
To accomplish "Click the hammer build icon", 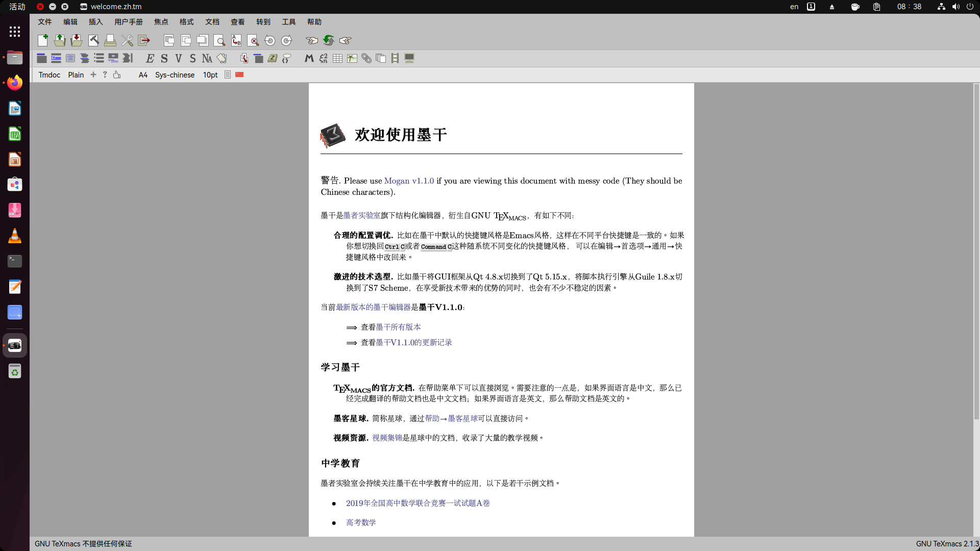I will (x=93, y=40).
